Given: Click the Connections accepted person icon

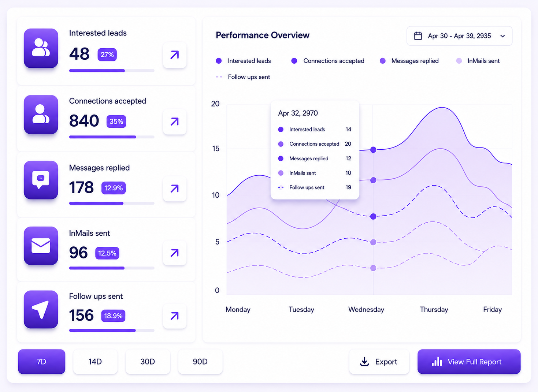Looking at the screenshot, I should point(41,115).
